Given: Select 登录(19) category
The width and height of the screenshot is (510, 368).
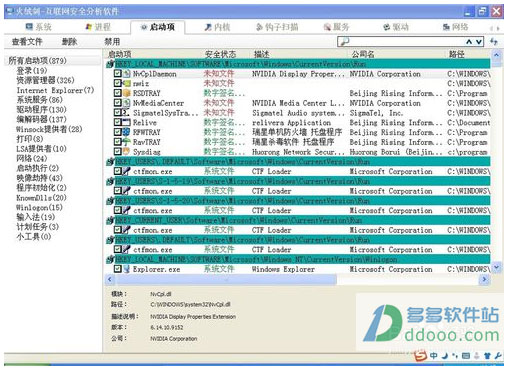Looking at the screenshot, I should (32, 70).
